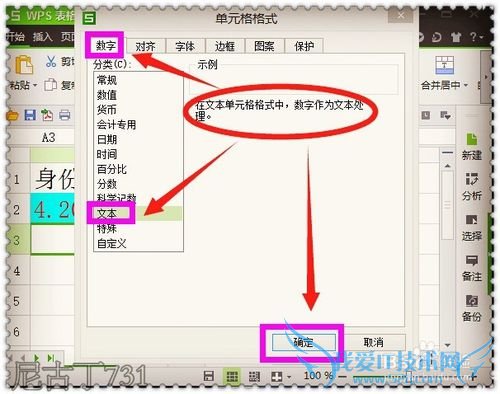Open the 边框 tab
500x394 pixels.
pyautogui.click(x=225, y=46)
